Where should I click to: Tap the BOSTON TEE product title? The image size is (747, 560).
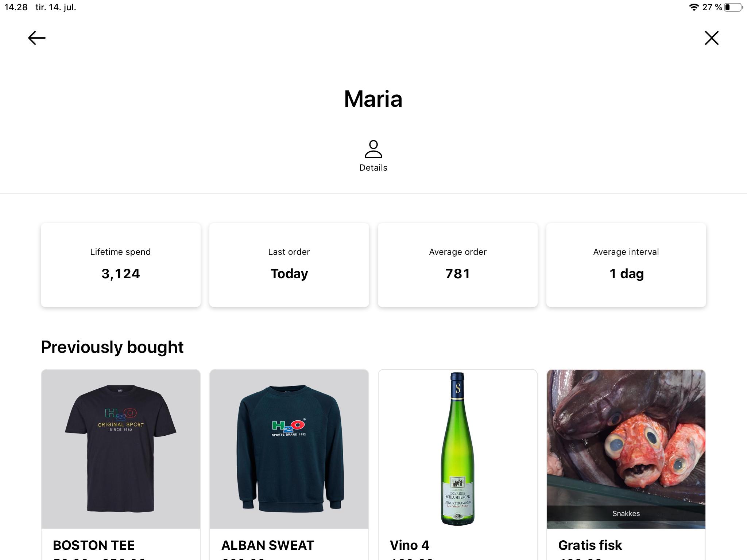tap(94, 545)
